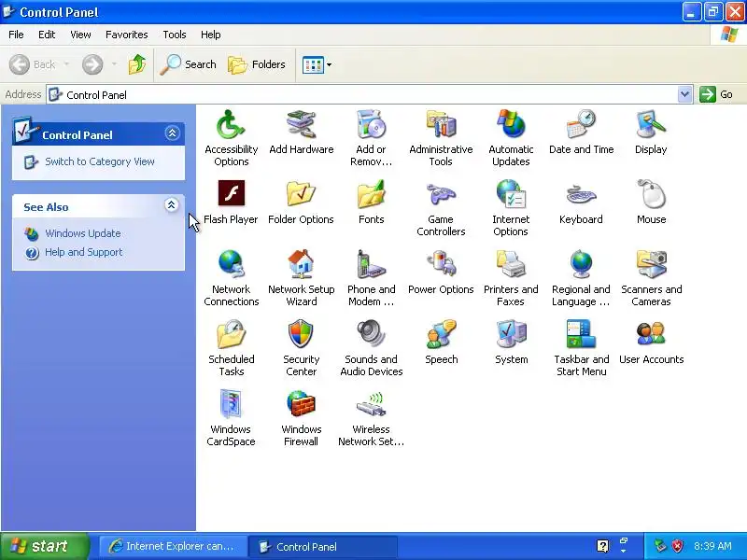
Task: Open the View menu
Action: [80, 35]
